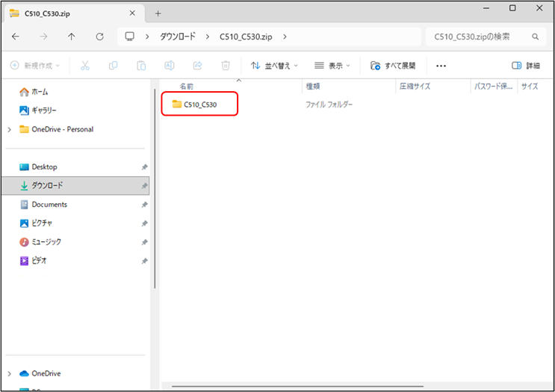Viewport: 555px width, 392px height.
Task: Click the Share icon in toolbar
Action: [198, 66]
